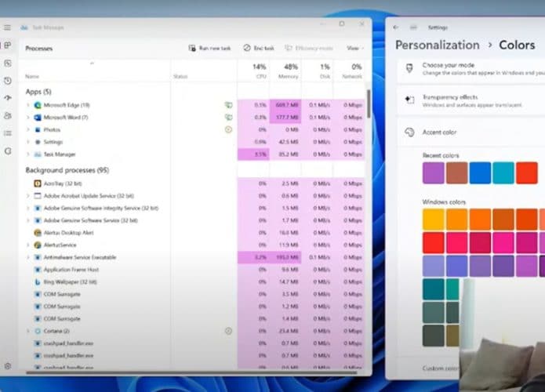Open Choose your mode setting
The width and height of the screenshot is (545, 392).
coord(471,69)
